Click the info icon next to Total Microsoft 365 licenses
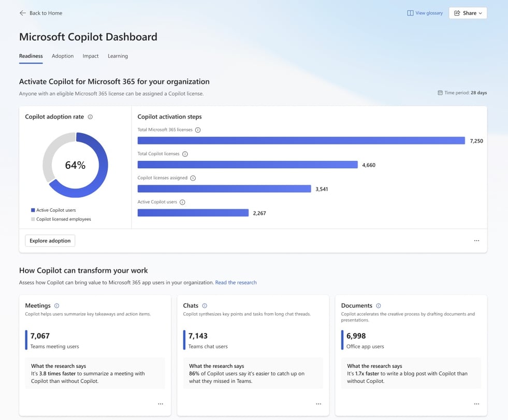The image size is (508, 420). (x=198, y=129)
